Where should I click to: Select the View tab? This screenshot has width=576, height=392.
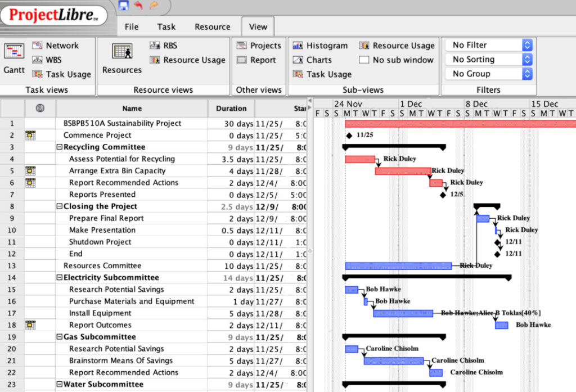[x=258, y=27]
